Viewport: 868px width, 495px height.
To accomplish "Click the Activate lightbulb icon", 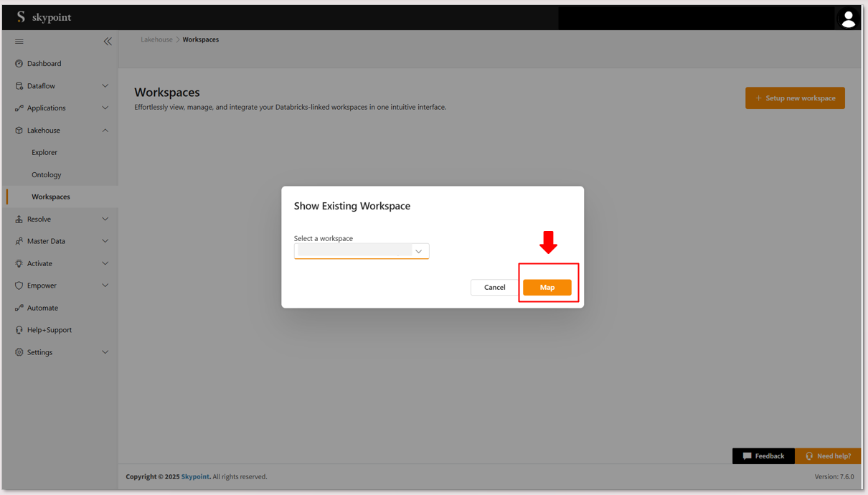I will 19,263.
